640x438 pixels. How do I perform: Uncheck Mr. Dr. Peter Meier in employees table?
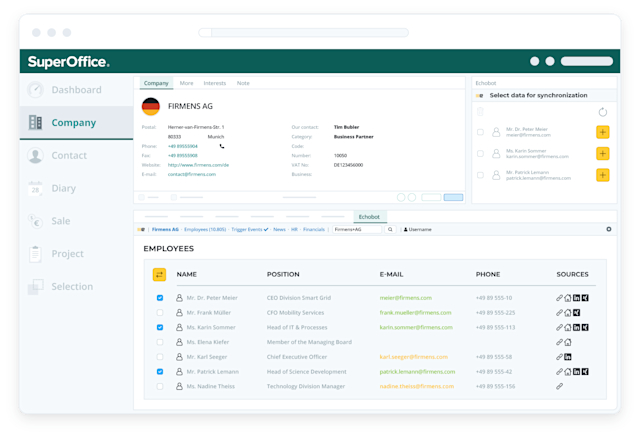(x=160, y=298)
